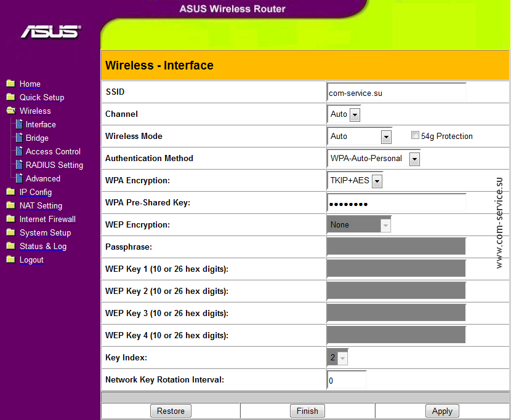Click the WEP Key 2 field

pyautogui.click(x=396, y=290)
